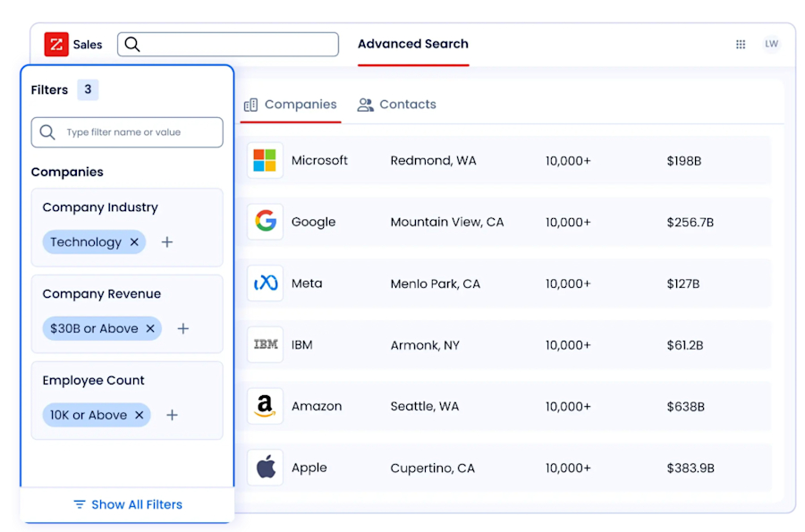This screenshot has height=532, width=805.
Task: Click the Amazon logo
Action: [x=265, y=406]
